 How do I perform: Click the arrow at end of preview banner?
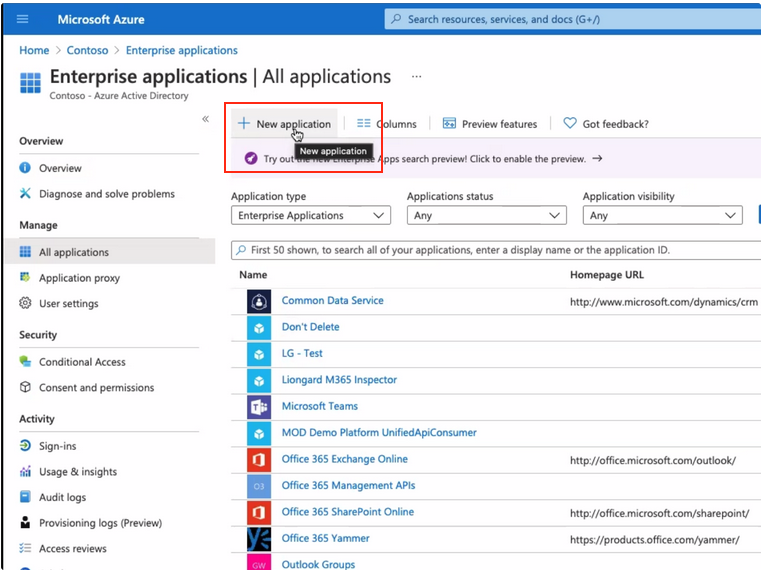click(x=598, y=158)
